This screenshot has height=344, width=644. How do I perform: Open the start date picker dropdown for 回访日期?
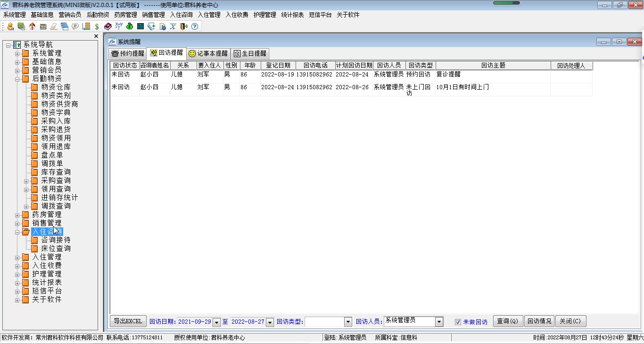pyautogui.click(x=216, y=322)
